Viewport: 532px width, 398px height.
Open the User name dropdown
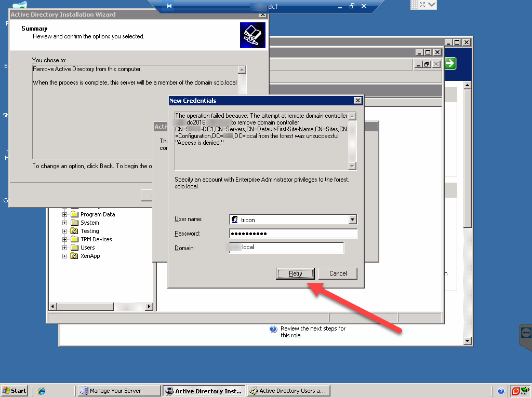pos(353,219)
